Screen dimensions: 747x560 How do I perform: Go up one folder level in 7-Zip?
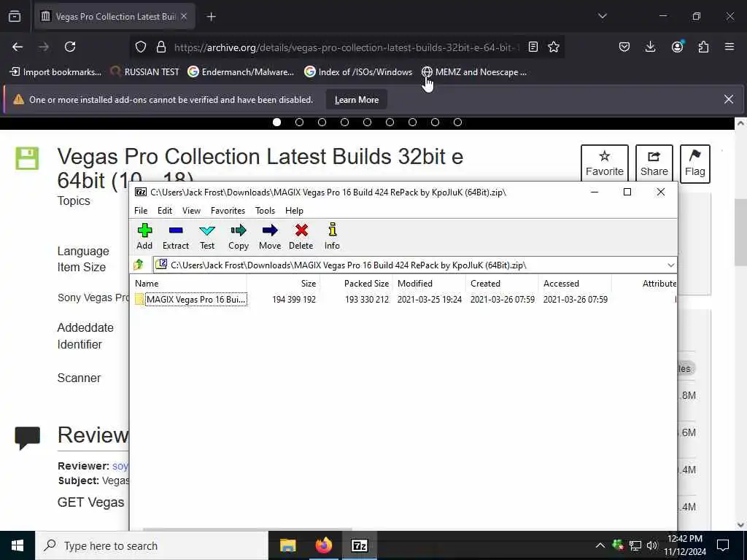[x=139, y=265]
